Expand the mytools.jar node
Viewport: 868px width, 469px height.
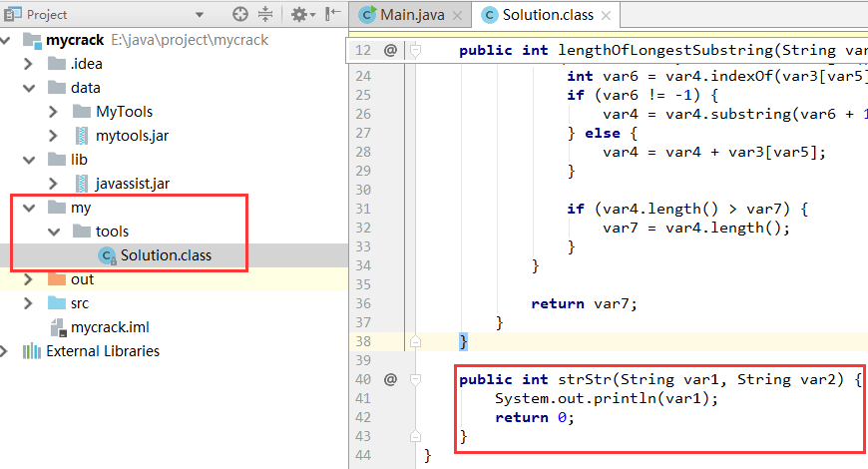53,136
